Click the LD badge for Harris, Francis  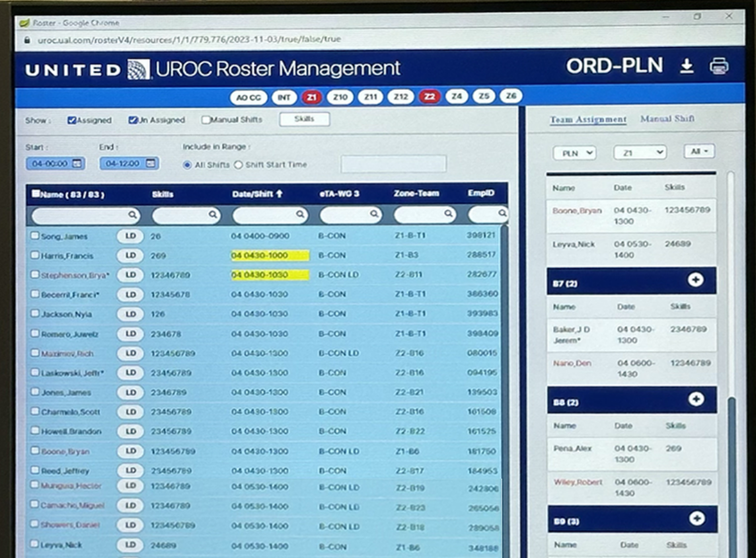point(130,255)
